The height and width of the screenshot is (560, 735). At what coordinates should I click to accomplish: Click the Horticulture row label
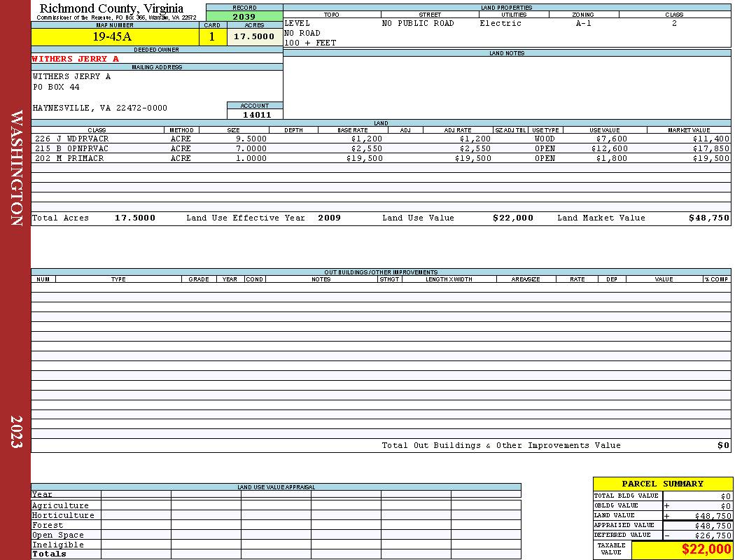point(63,515)
